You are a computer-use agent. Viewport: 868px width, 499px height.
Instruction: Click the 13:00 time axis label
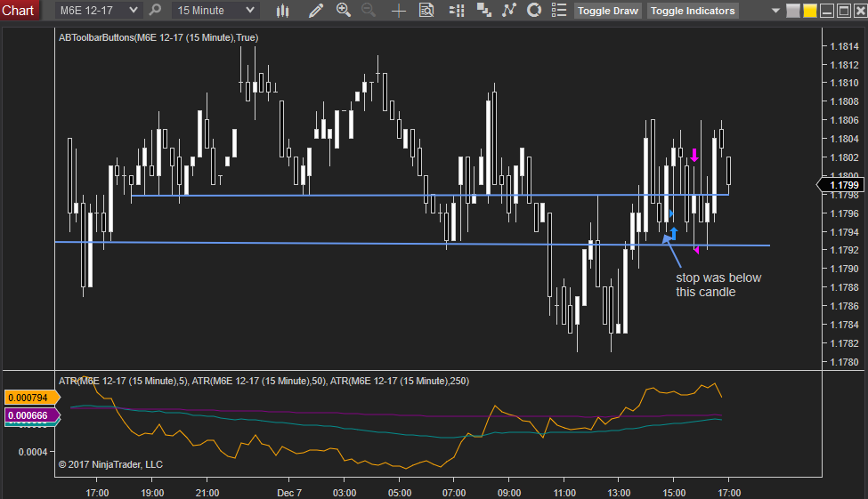(x=619, y=493)
